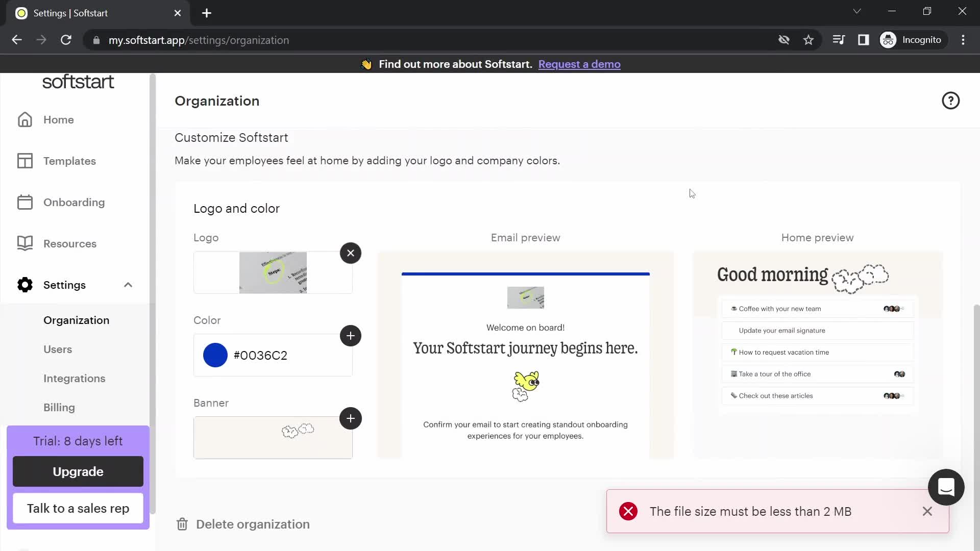Add a new color to the palette
The image size is (980, 551).
tap(351, 336)
